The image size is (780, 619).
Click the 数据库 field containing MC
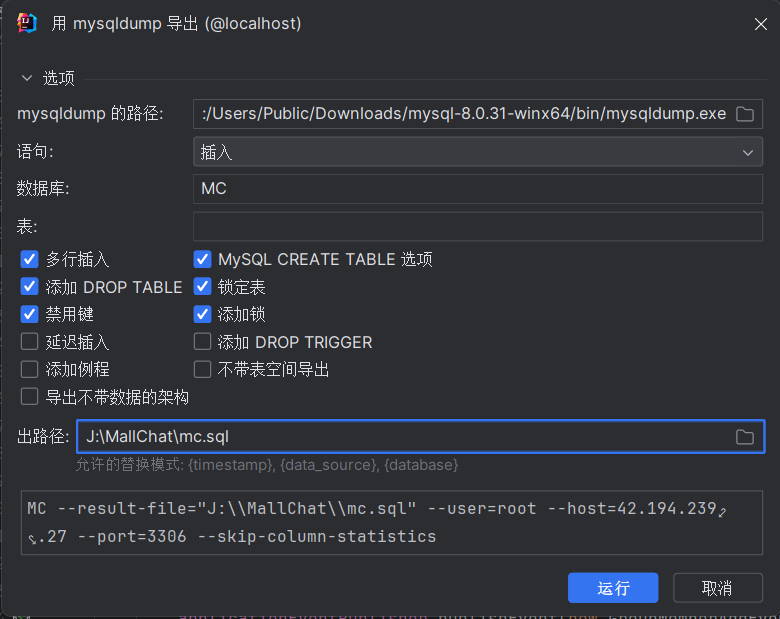(478, 189)
